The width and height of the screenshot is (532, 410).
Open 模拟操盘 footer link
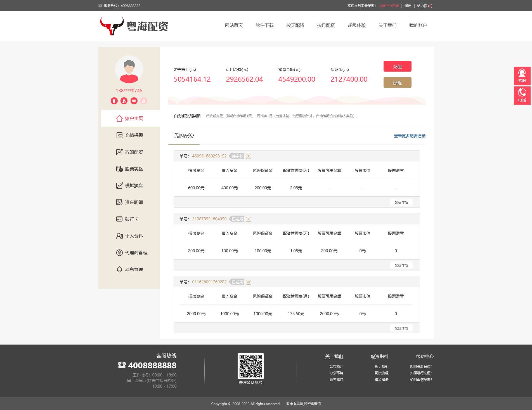[x=382, y=380]
